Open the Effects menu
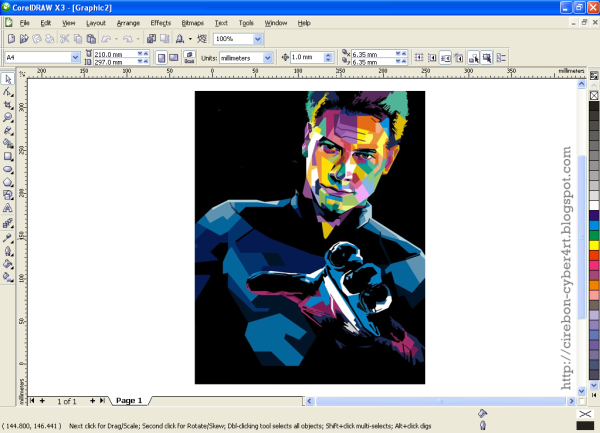 [161, 23]
